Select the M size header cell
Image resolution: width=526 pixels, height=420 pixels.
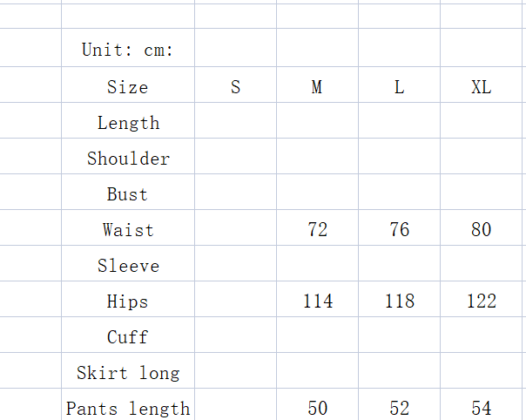[317, 87]
